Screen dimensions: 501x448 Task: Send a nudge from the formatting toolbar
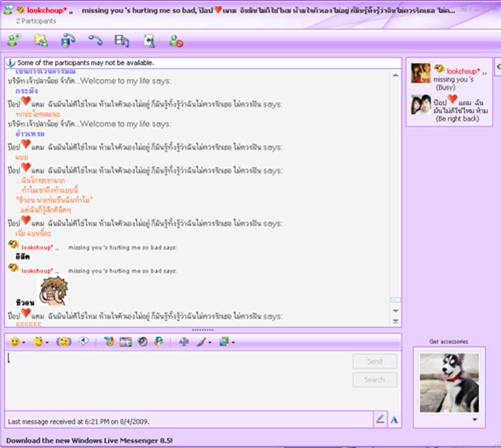pos(63,341)
